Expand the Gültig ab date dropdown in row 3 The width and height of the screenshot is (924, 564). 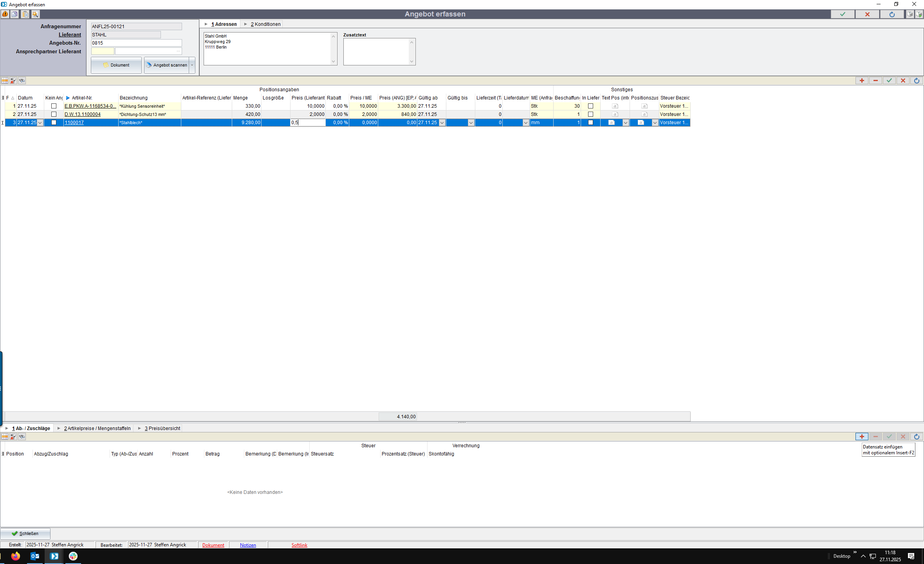pos(442,123)
